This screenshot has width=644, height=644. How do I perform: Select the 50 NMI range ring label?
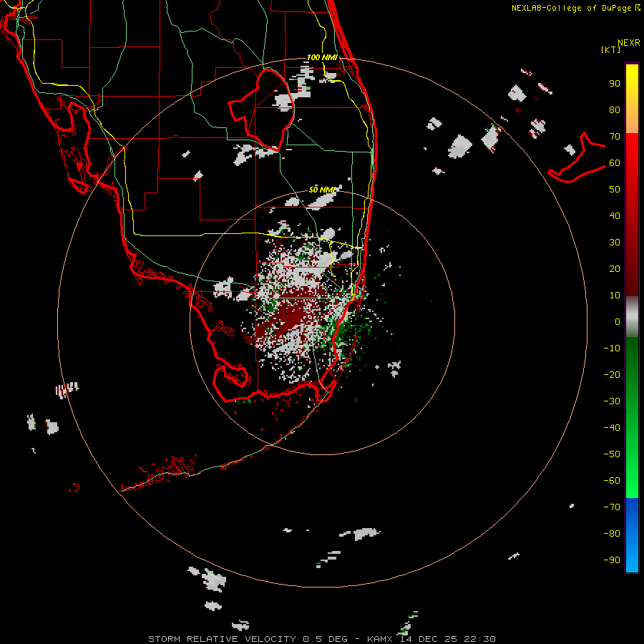coord(323,190)
